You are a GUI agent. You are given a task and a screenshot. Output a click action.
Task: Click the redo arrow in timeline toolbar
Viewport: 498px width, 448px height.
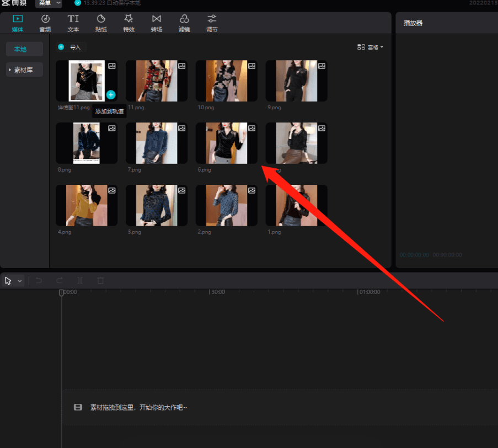click(x=60, y=281)
